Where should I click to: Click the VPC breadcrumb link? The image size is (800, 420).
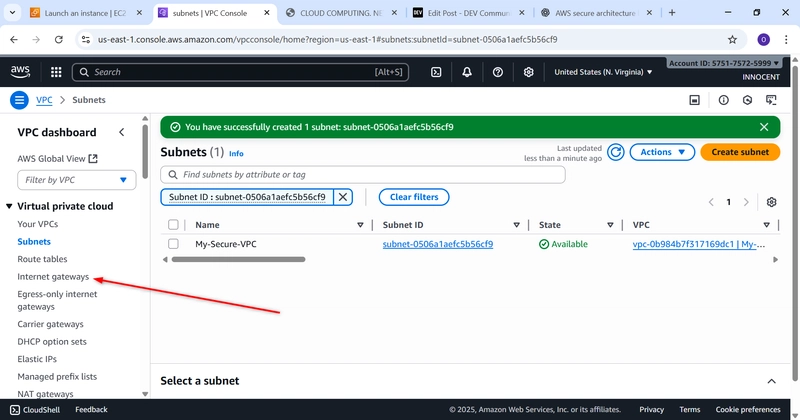point(44,100)
